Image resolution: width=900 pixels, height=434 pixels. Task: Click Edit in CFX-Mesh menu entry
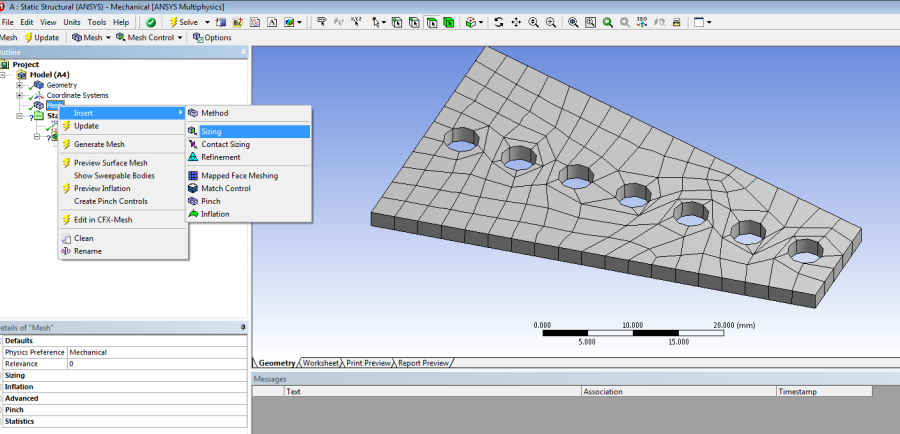click(123, 219)
